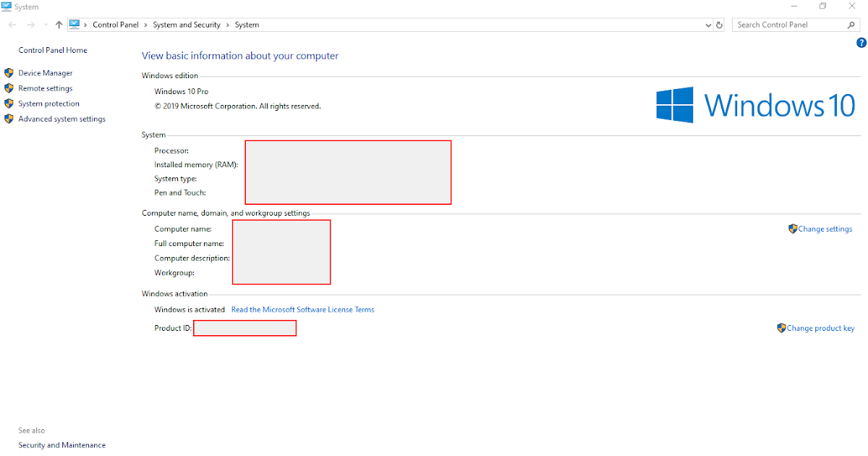Screen dimensions: 868x456
Task: Go back using the back arrow
Action: 12,25
